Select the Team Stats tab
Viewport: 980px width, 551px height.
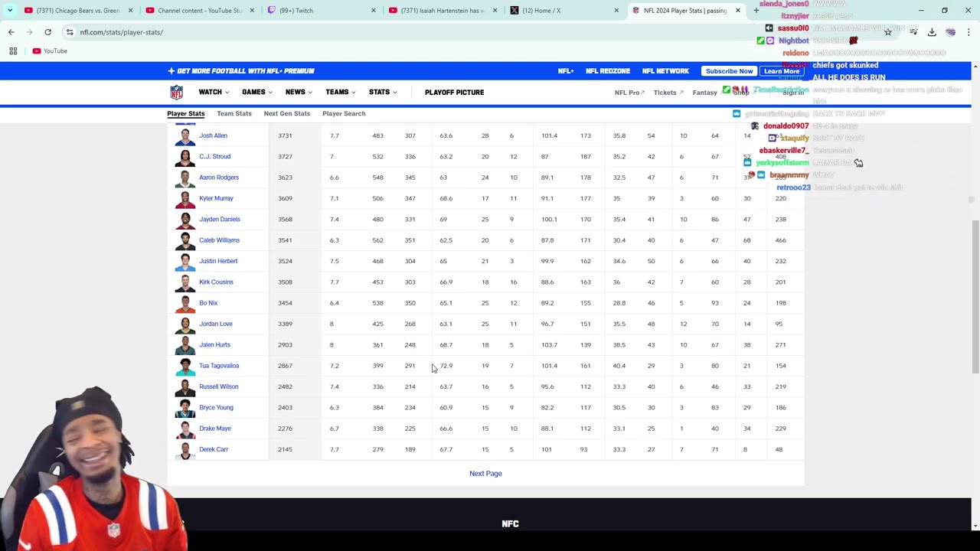click(234, 113)
